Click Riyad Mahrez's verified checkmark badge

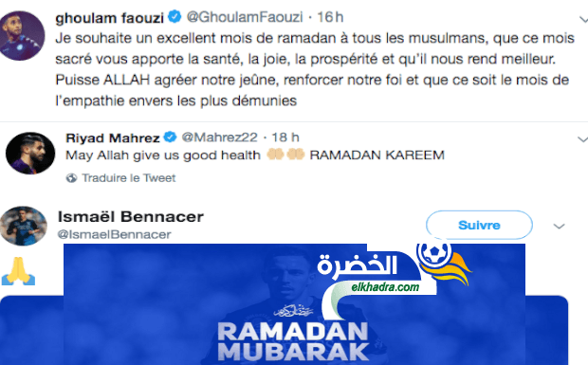[171, 137]
